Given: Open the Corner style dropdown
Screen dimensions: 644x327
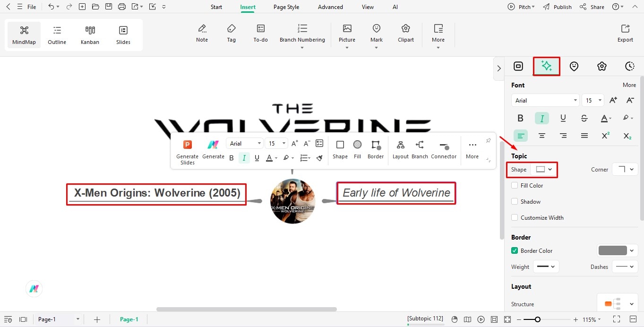Looking at the screenshot, I should [x=625, y=169].
